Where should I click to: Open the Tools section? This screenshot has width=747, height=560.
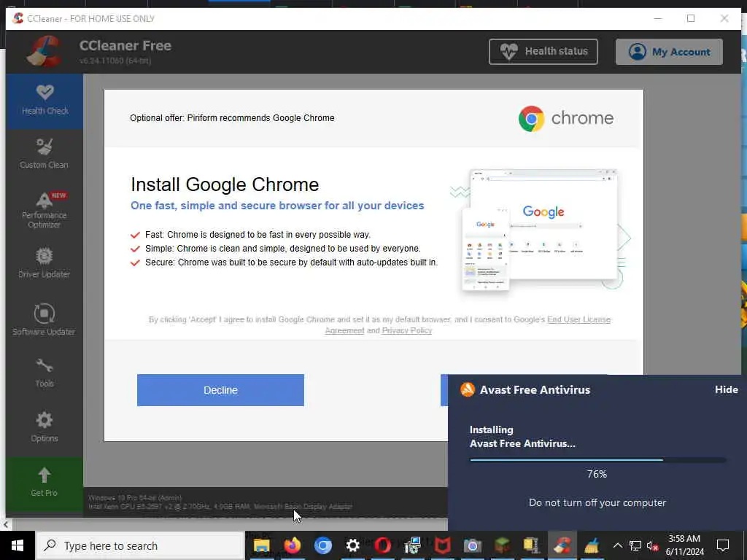(44, 373)
